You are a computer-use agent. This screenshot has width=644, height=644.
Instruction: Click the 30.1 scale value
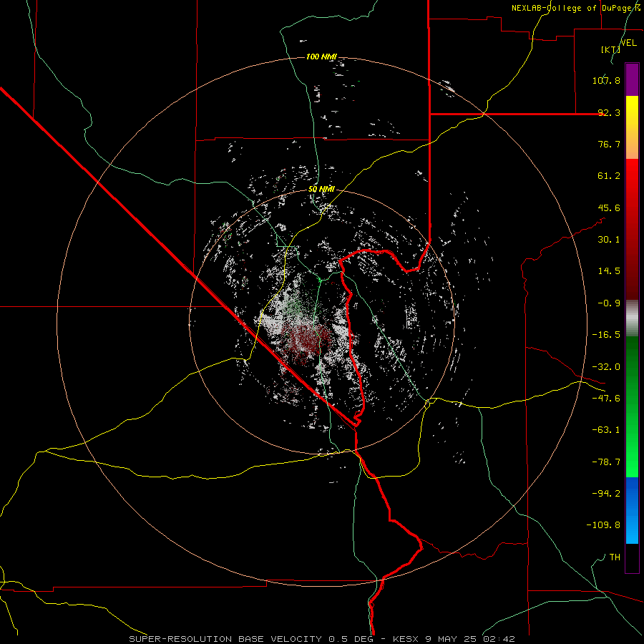(609, 240)
